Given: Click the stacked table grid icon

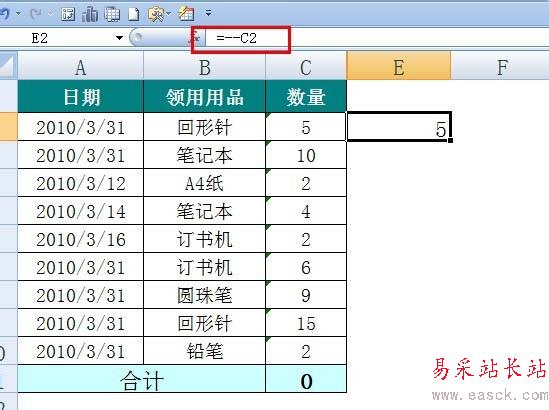Looking at the screenshot, I should coord(112,14).
